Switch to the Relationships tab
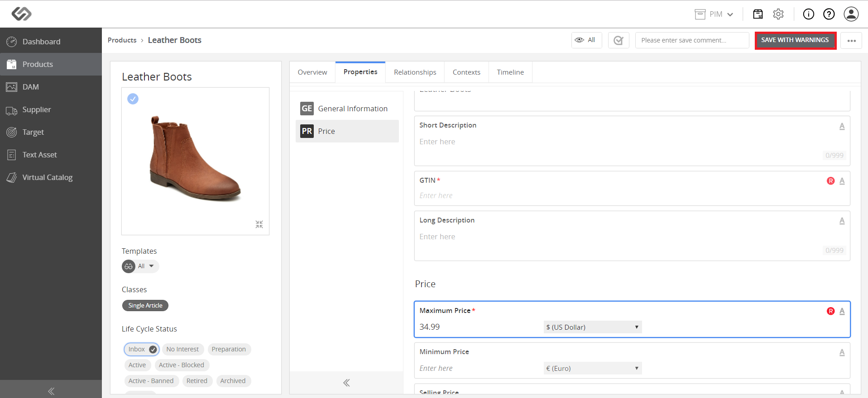 tap(415, 72)
